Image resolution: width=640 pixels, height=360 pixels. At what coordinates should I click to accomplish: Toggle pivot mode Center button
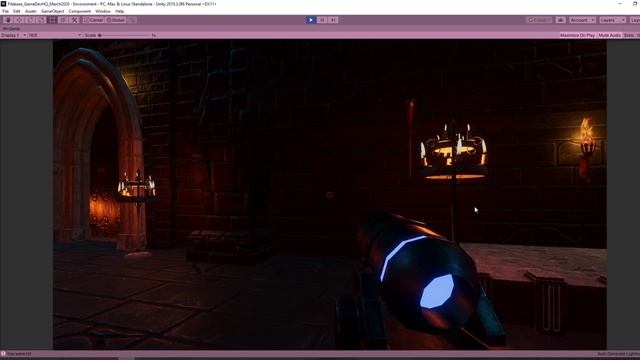pyautogui.click(x=94, y=20)
